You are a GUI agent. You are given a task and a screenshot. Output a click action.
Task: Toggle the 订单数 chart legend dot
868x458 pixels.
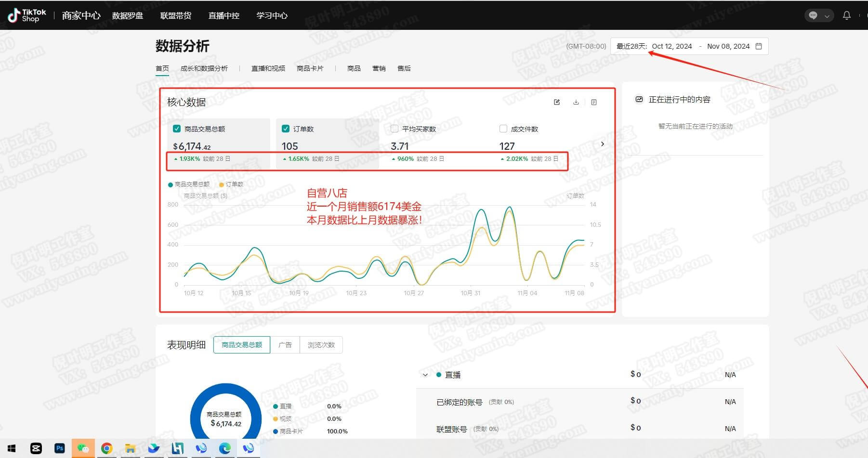point(222,184)
